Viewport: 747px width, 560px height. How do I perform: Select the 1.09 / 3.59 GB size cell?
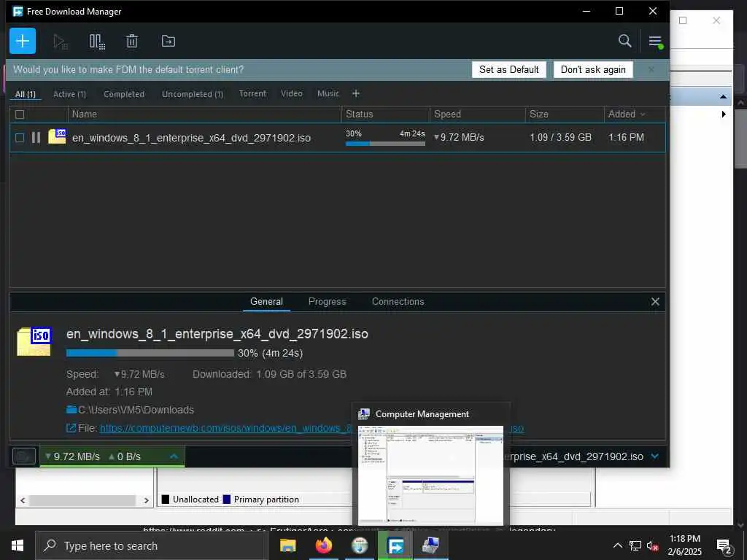coord(561,138)
